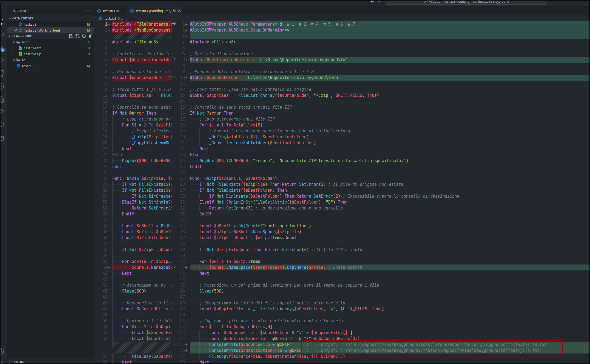The height and width of the screenshot is (364, 590).
Task: Create a new folder in PLAYGROUND
Action: 77,36
